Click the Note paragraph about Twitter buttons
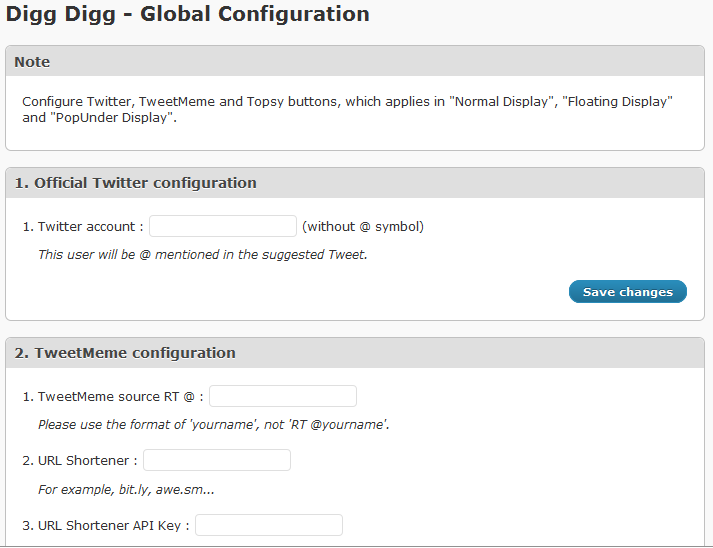Viewport: 713px width, 548px height. click(x=347, y=110)
